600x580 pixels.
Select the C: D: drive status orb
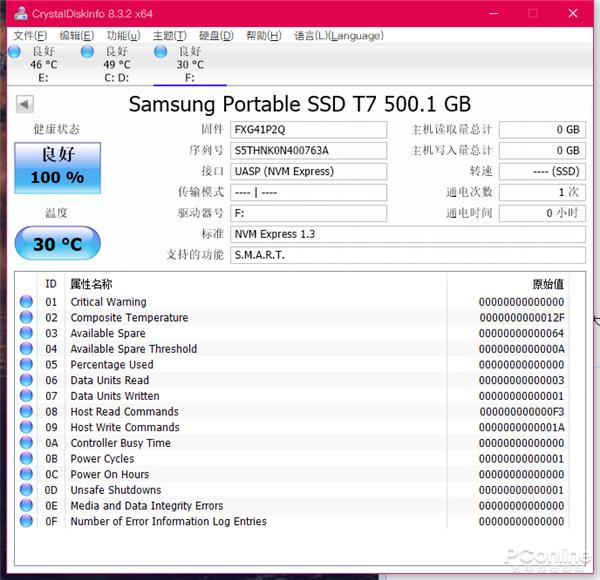(x=87, y=52)
